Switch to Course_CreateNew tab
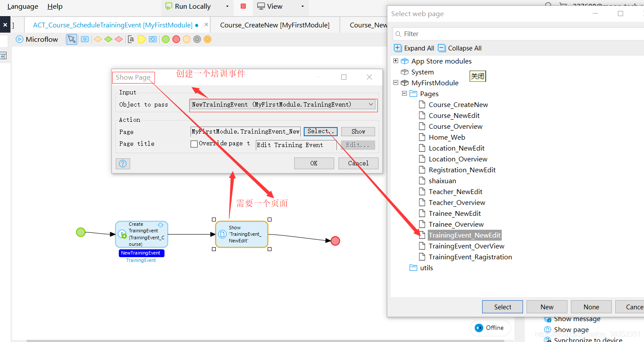This screenshot has width=644, height=342. click(x=275, y=25)
